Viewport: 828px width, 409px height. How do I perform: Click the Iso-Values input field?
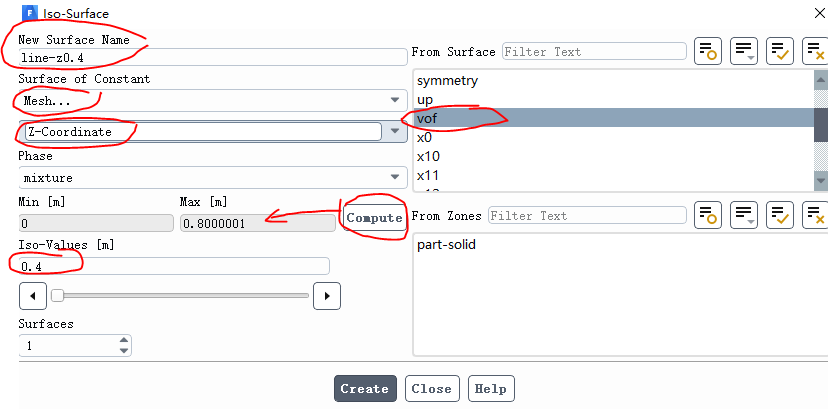(x=174, y=266)
